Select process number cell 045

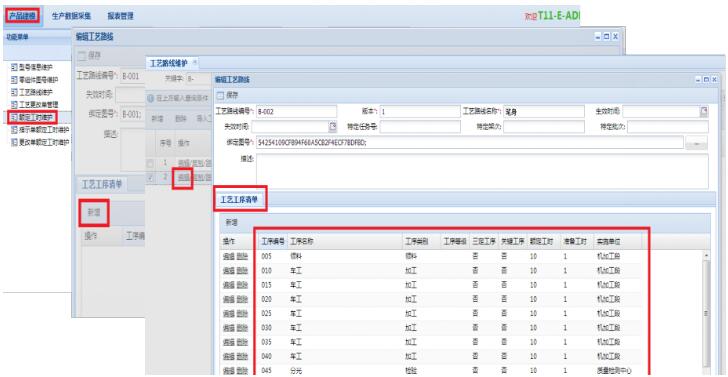point(267,370)
